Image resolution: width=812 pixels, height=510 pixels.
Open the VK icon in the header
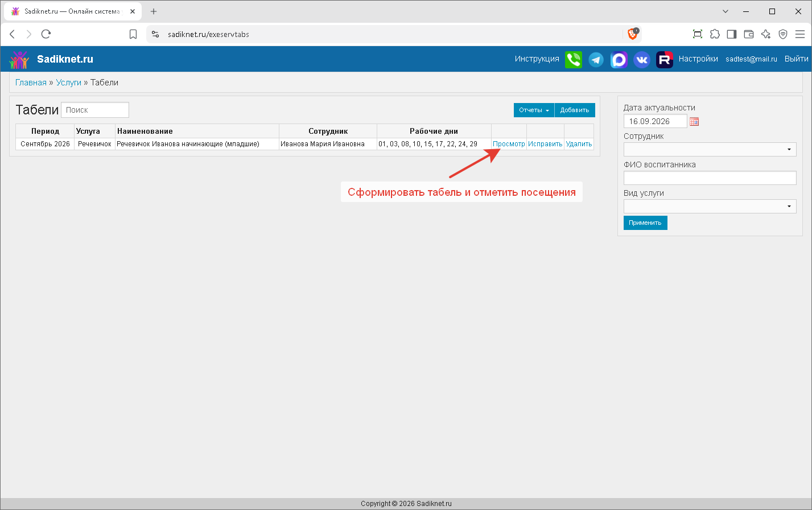(642, 59)
